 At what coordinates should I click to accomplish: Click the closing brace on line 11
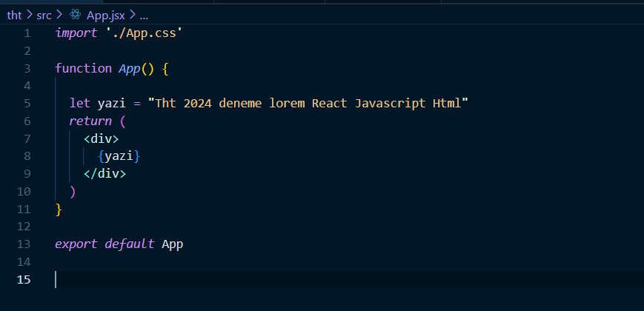[59, 210]
